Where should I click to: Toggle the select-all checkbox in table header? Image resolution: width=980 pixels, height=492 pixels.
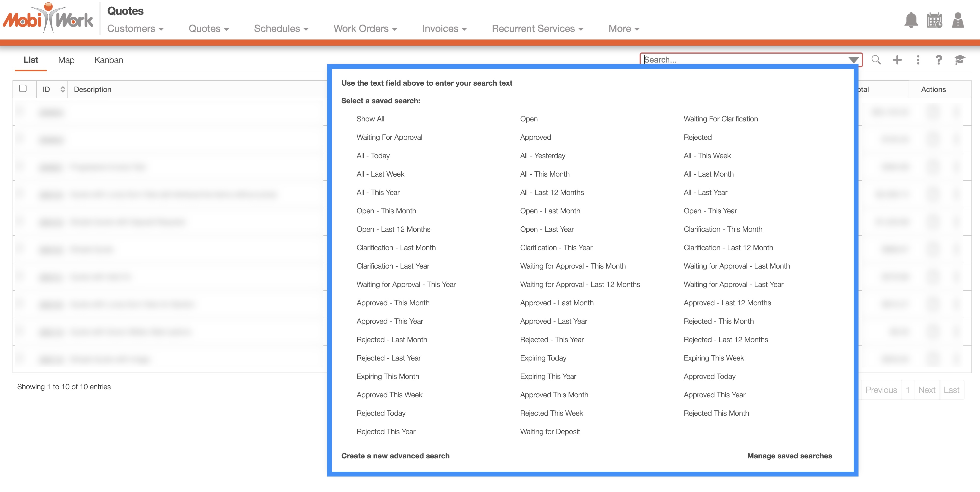23,89
